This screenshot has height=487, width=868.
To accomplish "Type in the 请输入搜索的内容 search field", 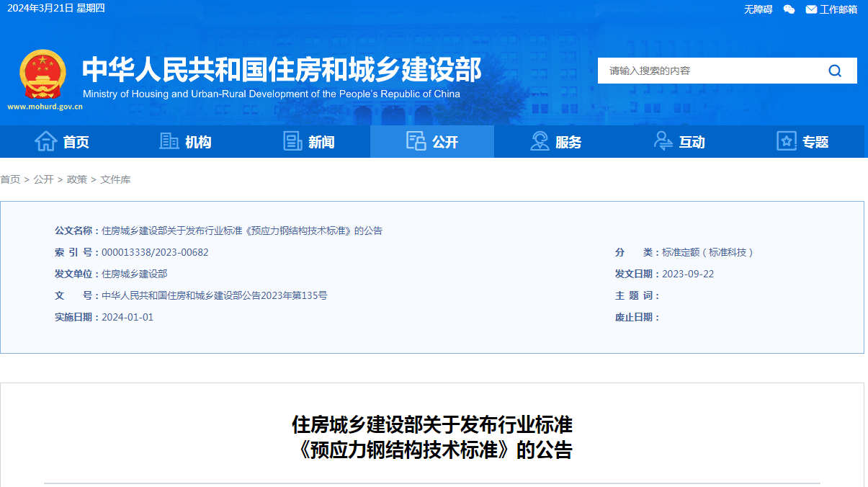I will (710, 71).
